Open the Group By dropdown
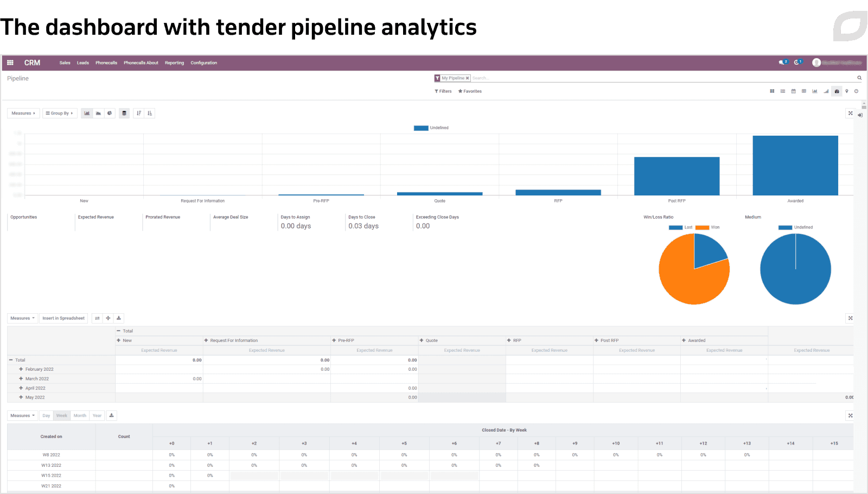This screenshot has width=868, height=494. pyautogui.click(x=60, y=113)
